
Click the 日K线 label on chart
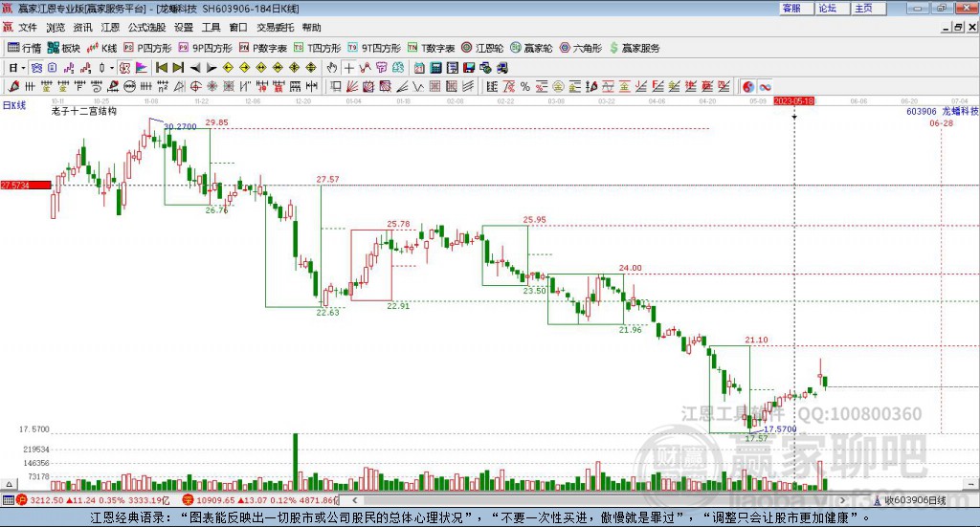(14, 105)
